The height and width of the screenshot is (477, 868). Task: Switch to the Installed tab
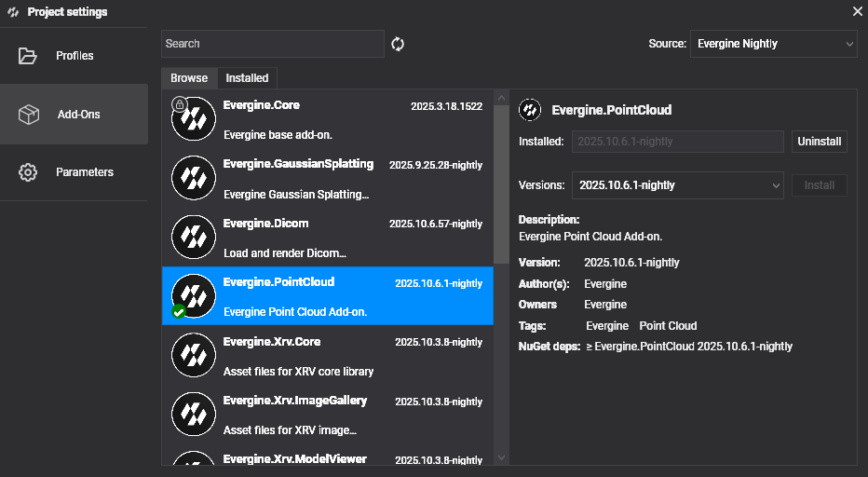click(247, 78)
